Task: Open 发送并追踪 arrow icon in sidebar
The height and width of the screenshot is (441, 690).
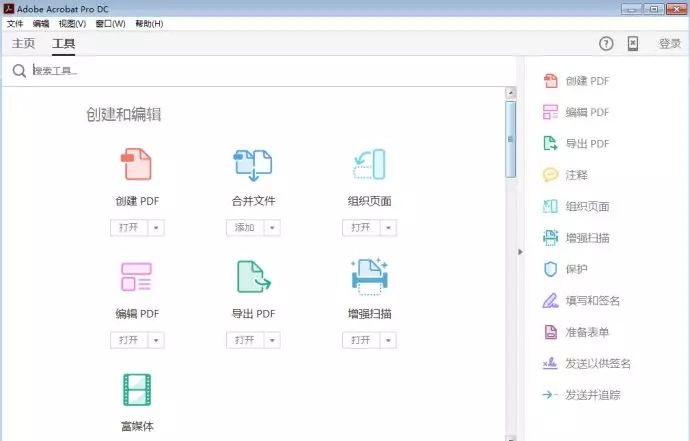Action: 550,395
